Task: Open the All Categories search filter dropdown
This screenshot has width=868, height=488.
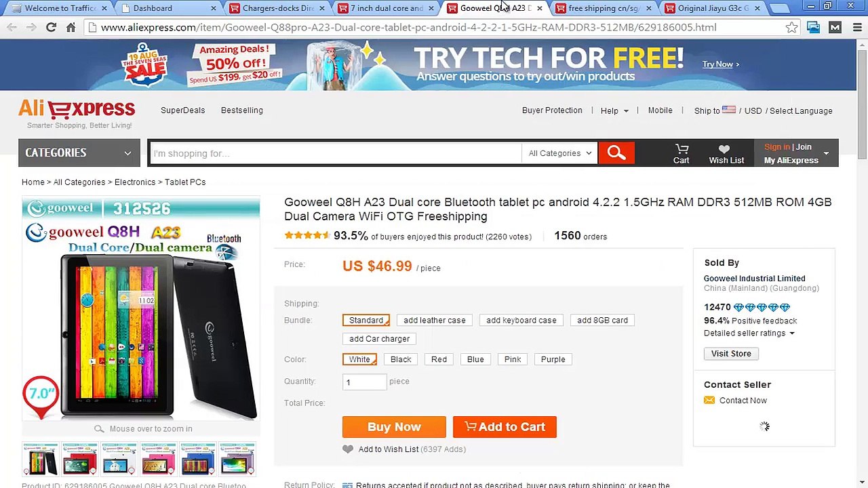Action: pyautogui.click(x=559, y=153)
